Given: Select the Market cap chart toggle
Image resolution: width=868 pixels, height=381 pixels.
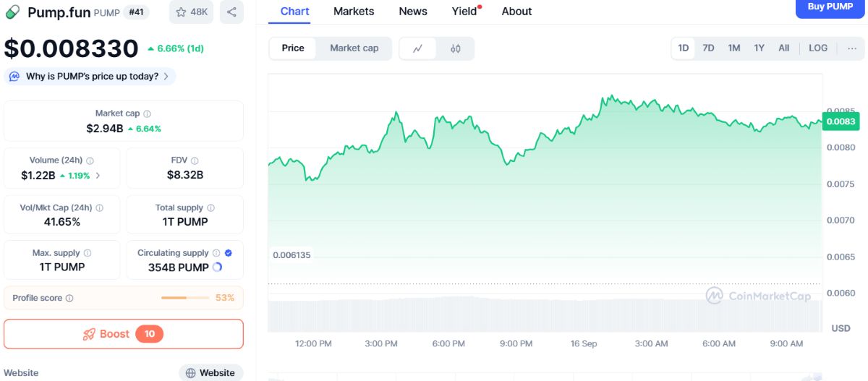Looking at the screenshot, I should pos(354,48).
